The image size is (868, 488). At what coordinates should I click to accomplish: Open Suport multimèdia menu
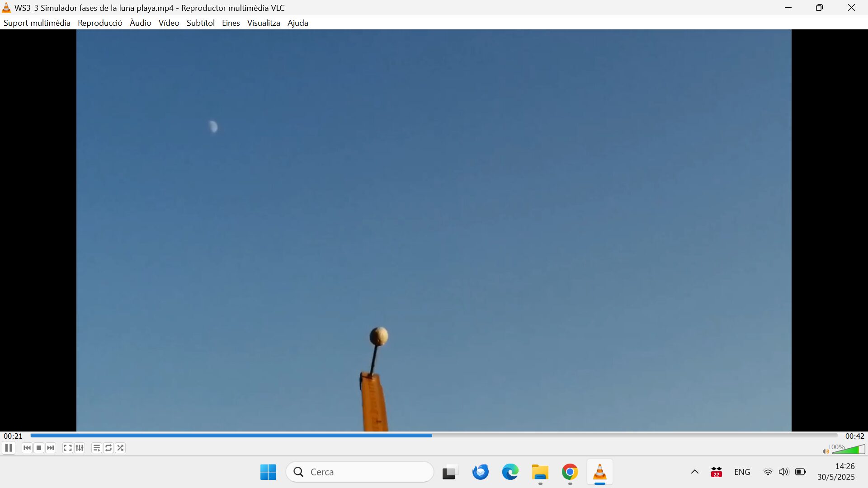coord(37,23)
